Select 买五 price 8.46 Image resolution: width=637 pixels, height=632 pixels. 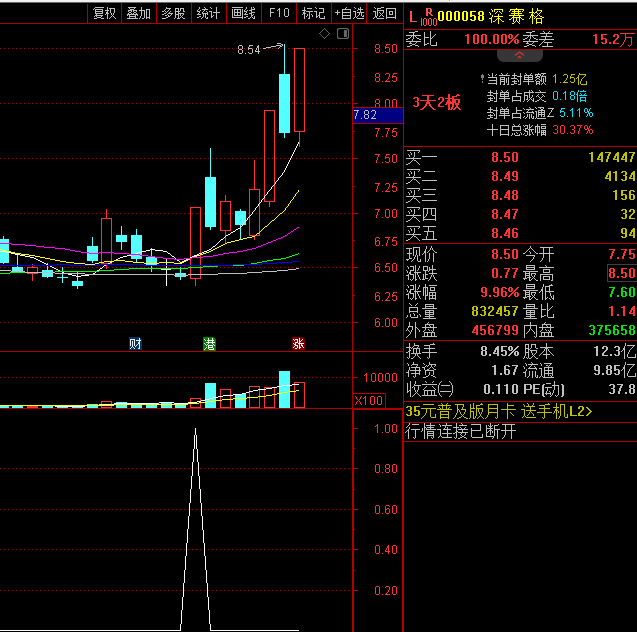(x=505, y=234)
